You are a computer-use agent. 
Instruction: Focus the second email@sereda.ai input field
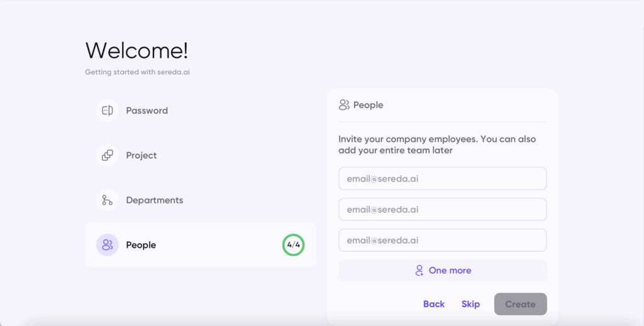pos(442,210)
